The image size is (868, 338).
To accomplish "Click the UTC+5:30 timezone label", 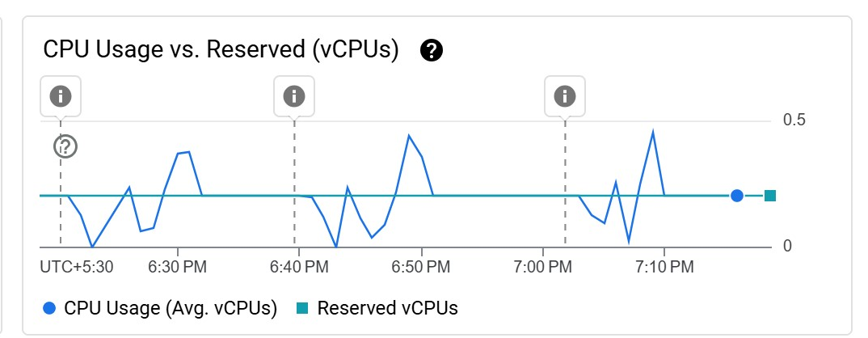I will click(x=77, y=267).
